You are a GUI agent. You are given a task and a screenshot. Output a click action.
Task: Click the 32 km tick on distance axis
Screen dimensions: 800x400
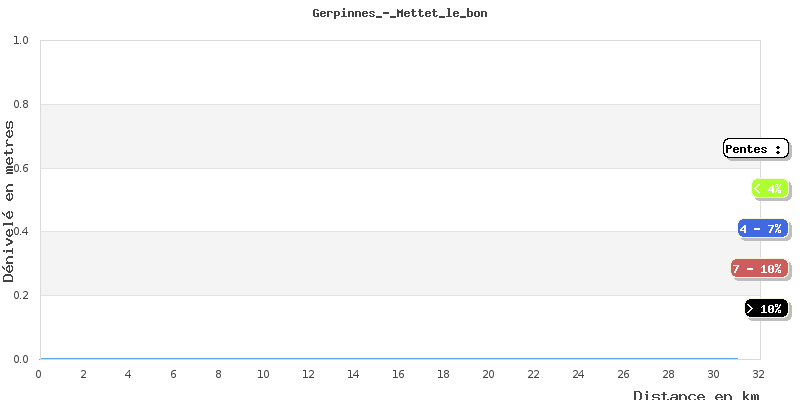[x=759, y=373]
